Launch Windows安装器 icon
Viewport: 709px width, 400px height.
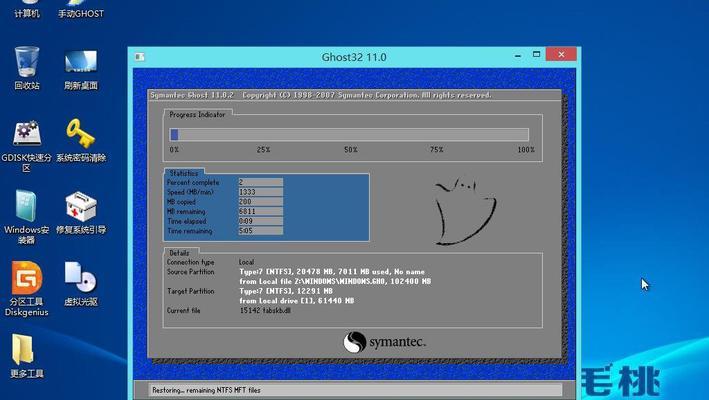click(x=27, y=217)
